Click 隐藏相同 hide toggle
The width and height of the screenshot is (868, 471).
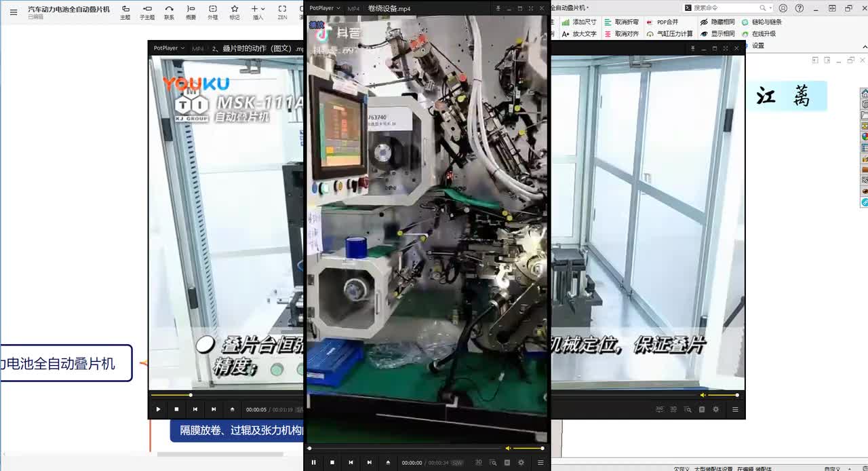coord(717,22)
